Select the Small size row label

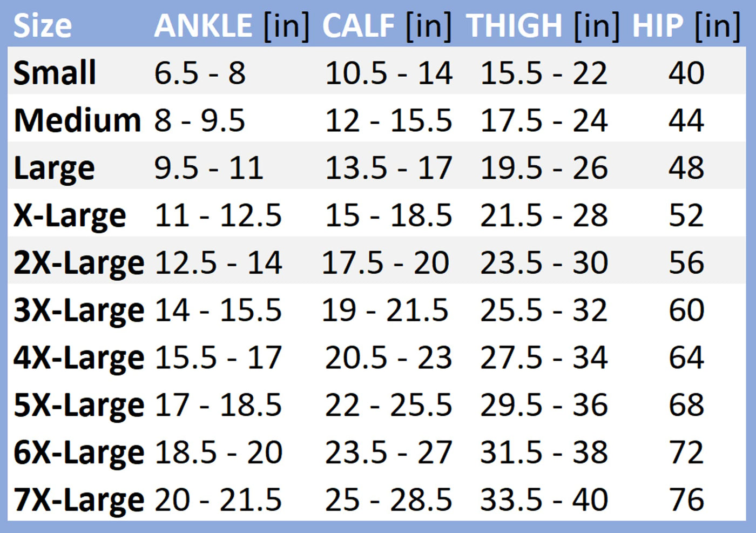point(55,73)
